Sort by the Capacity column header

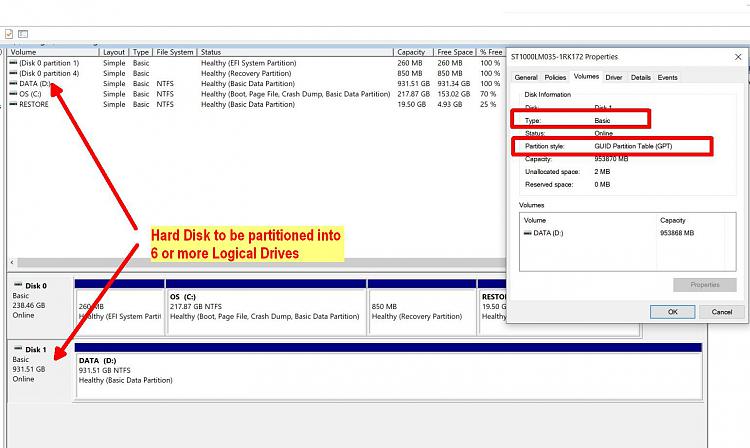click(413, 52)
